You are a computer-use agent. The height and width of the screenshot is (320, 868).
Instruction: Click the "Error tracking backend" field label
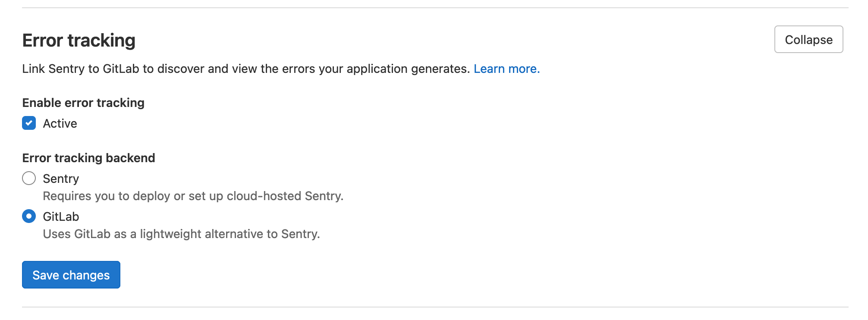pyautogui.click(x=88, y=158)
